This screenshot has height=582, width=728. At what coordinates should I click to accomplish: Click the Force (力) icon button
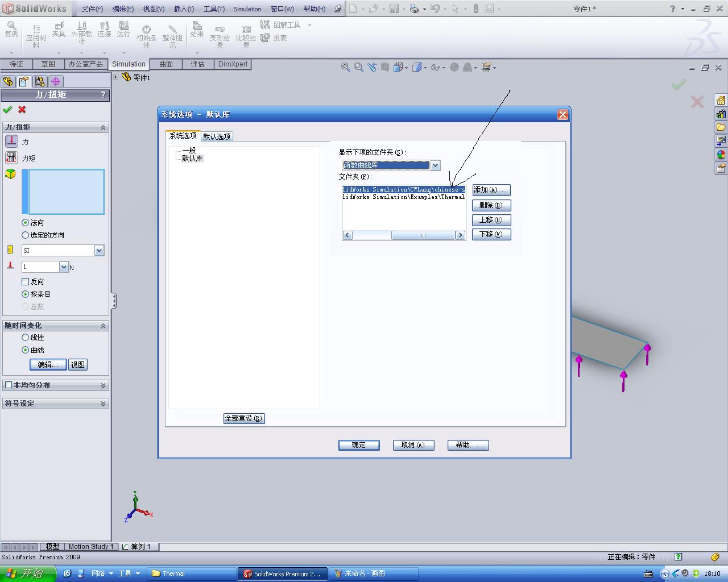[x=11, y=141]
